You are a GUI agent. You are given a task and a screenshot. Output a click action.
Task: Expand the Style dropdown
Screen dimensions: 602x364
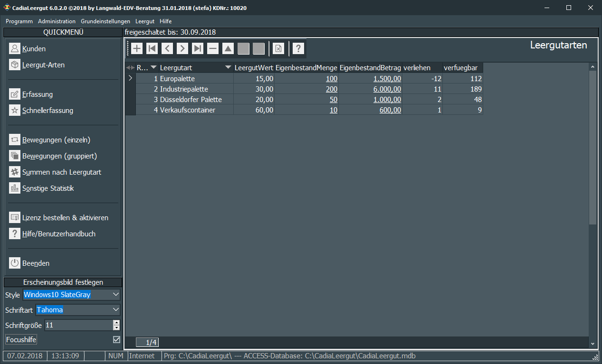tap(116, 295)
